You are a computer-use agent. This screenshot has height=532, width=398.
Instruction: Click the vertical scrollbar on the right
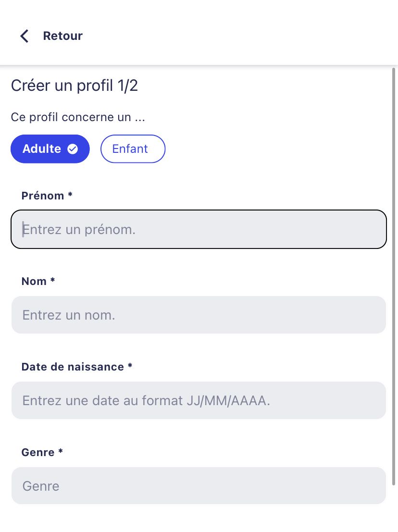[394, 276]
